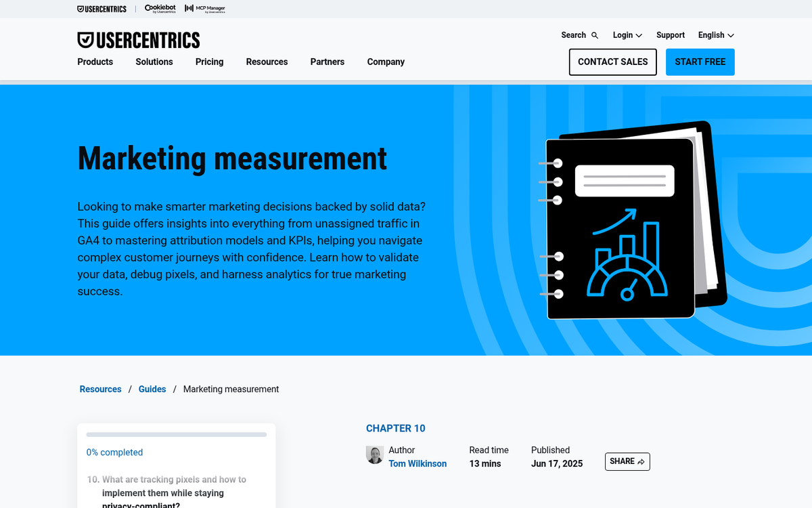Select Pricing from the navigation bar
Image resolution: width=812 pixels, height=508 pixels.
point(209,62)
